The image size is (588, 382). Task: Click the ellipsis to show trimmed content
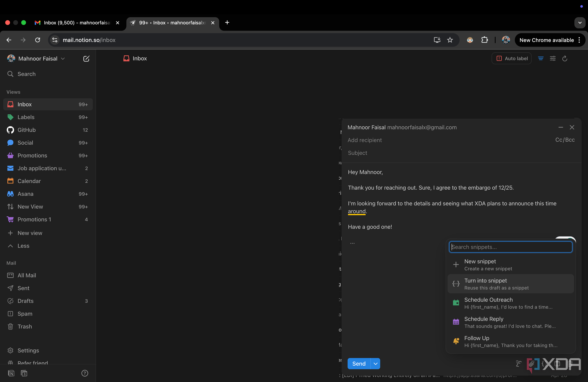[352, 243]
